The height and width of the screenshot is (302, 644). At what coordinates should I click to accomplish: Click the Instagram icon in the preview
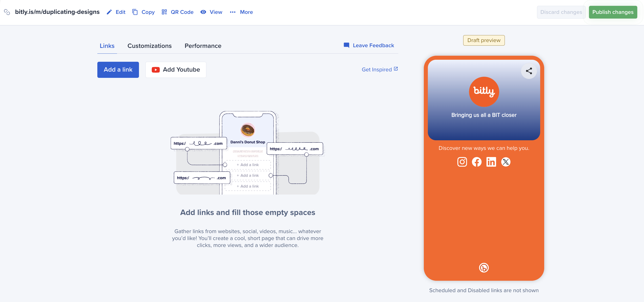(462, 162)
